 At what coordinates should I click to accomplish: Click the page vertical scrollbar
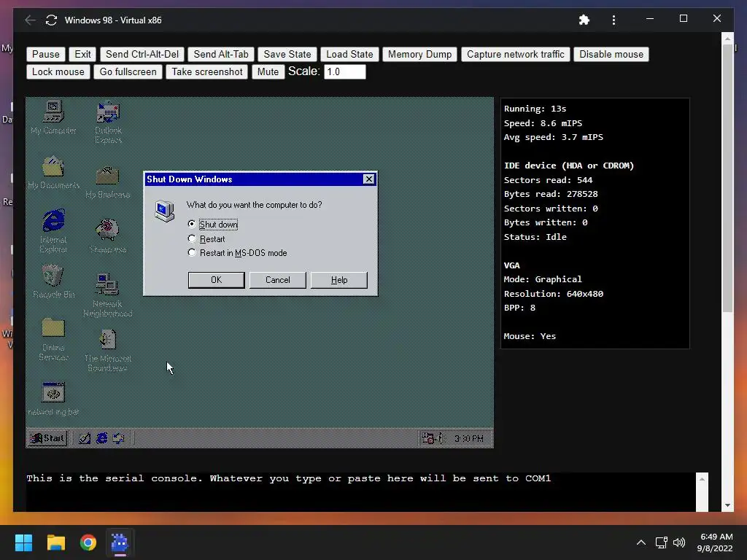[x=727, y=179]
